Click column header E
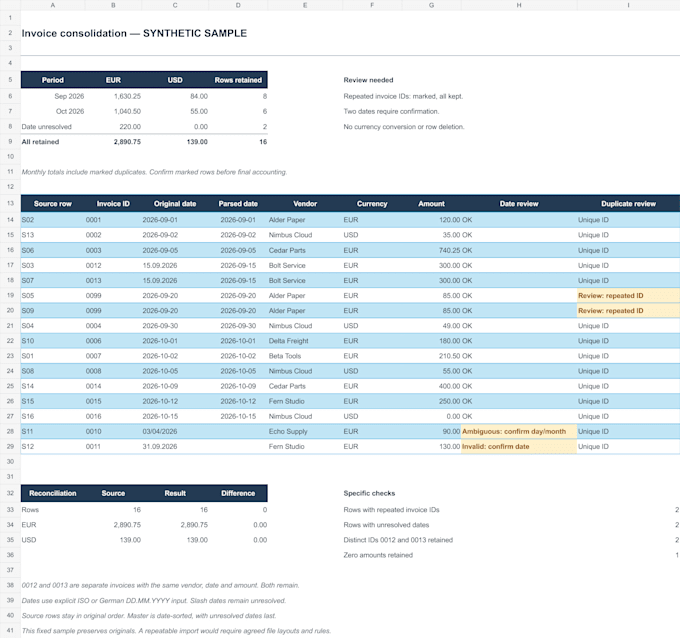The width and height of the screenshot is (680, 638). [x=305, y=5]
